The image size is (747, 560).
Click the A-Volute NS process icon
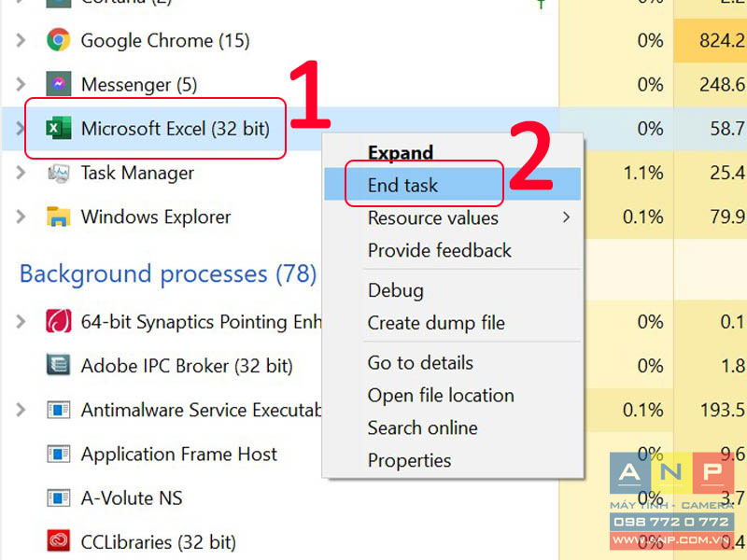(59, 498)
